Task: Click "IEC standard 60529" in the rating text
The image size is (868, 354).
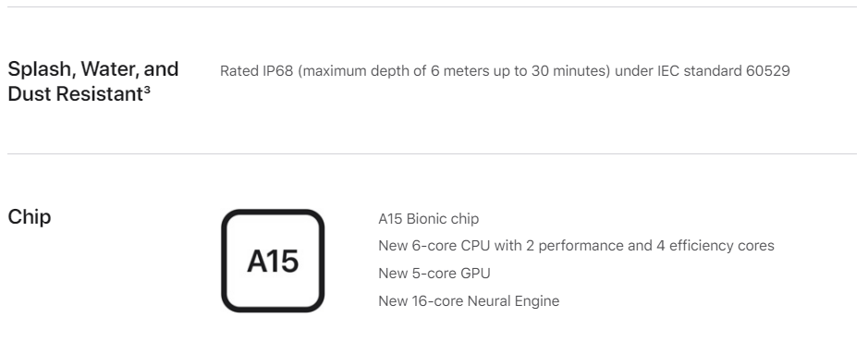Action: point(724,71)
